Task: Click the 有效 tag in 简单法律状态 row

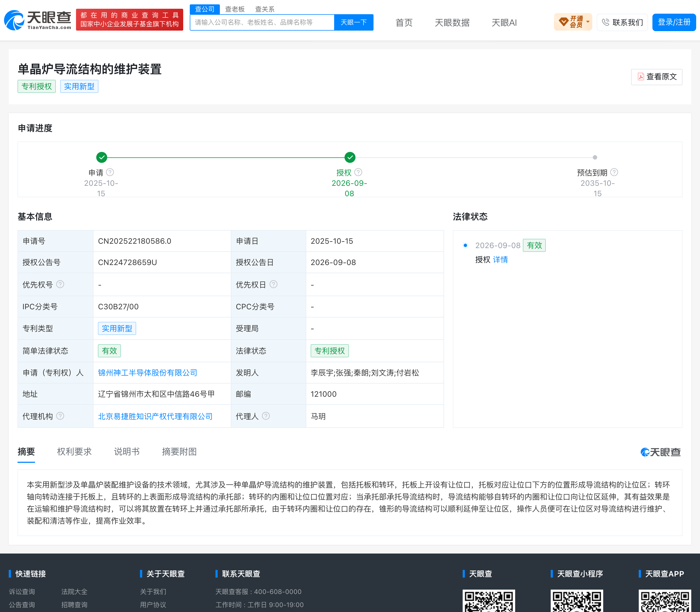Action: coord(109,351)
